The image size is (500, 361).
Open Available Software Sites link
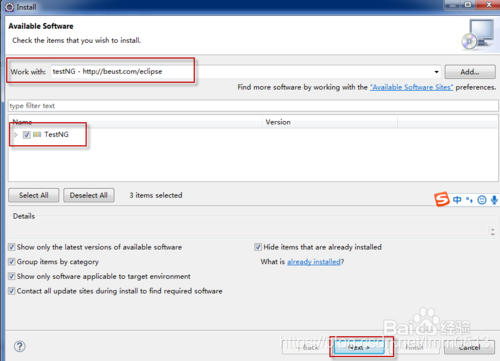(x=411, y=87)
